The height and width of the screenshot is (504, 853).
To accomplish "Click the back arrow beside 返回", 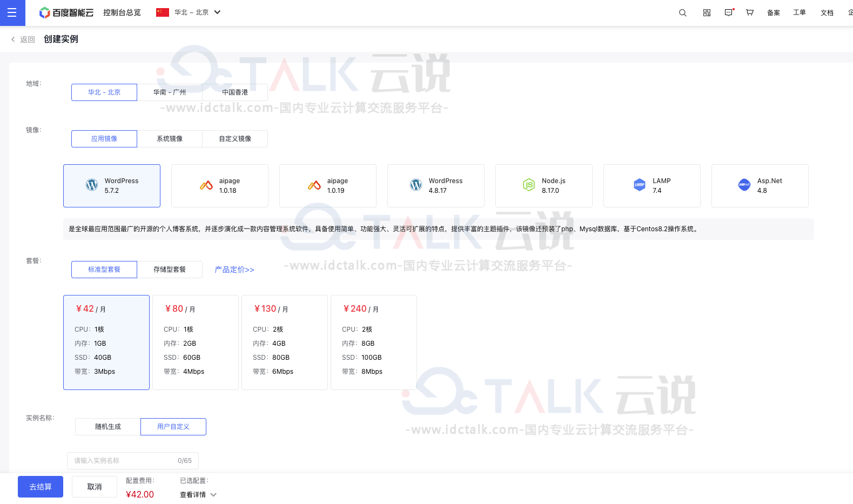I will tap(13, 39).
